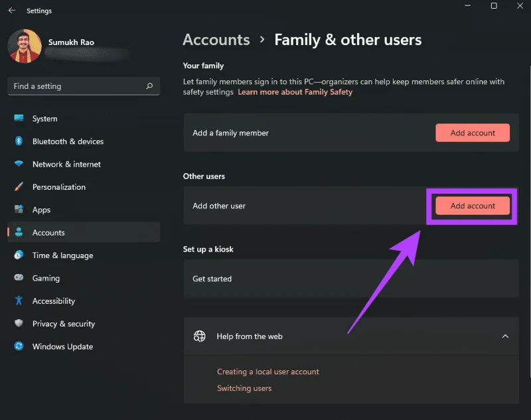Image resolution: width=531 pixels, height=420 pixels.
Task: Select Accounts in sidebar
Action: (84, 232)
